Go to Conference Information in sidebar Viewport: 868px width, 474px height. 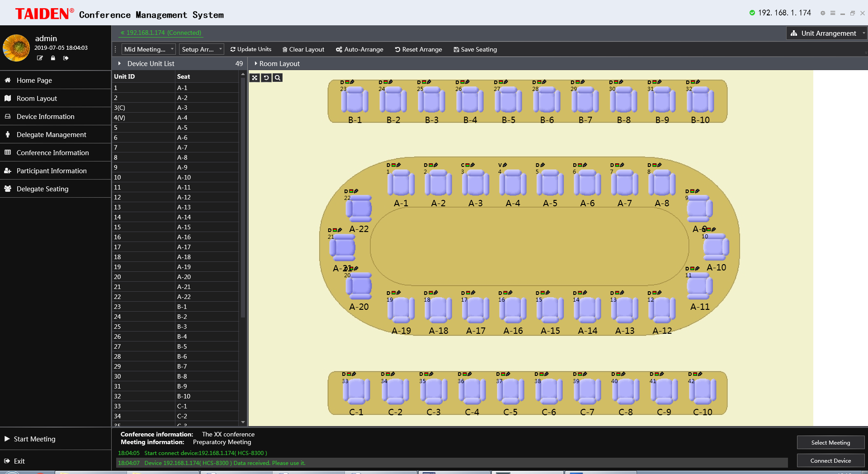52,153
